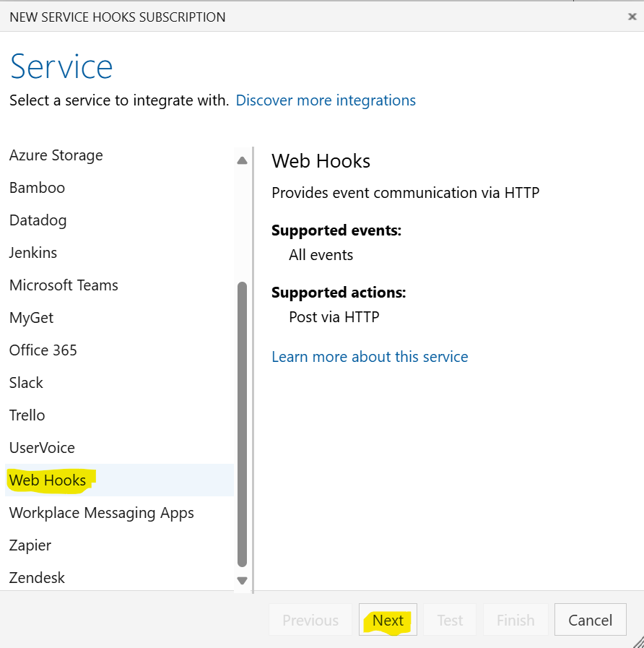The height and width of the screenshot is (648, 644).
Task: Choose Slack as the integration service
Action: 27,383
